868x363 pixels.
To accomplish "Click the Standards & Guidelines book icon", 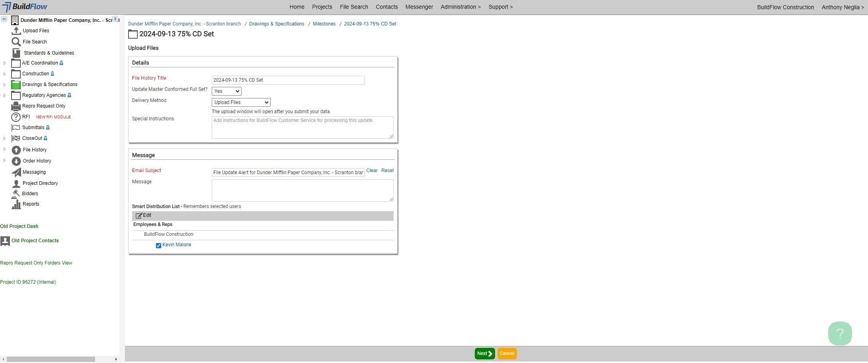I will click(x=16, y=53).
